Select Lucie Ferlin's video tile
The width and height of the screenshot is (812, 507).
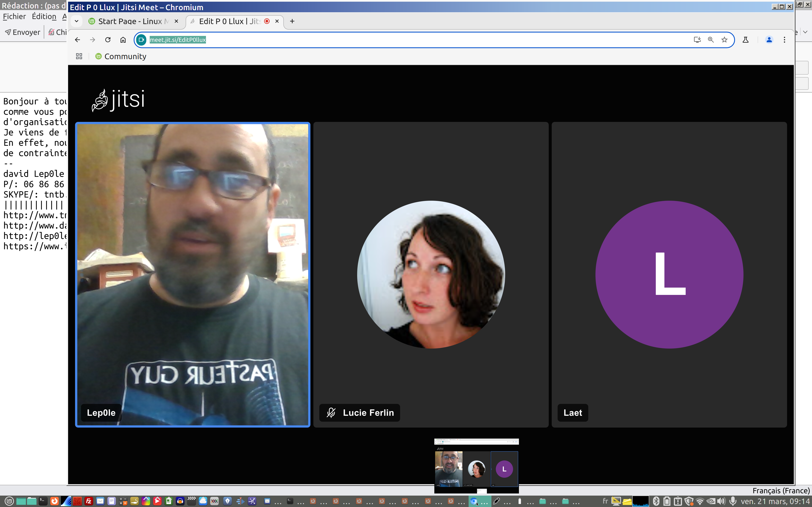pyautogui.click(x=431, y=274)
